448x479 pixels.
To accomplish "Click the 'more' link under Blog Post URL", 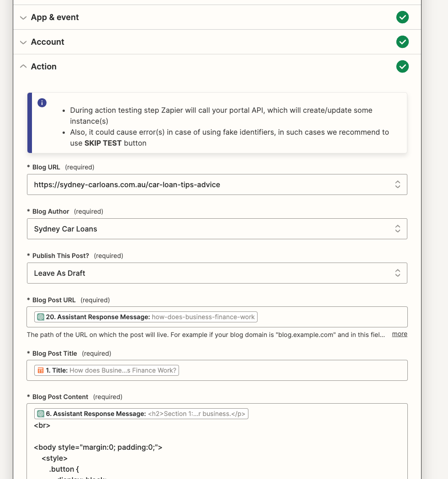I will pos(400,334).
